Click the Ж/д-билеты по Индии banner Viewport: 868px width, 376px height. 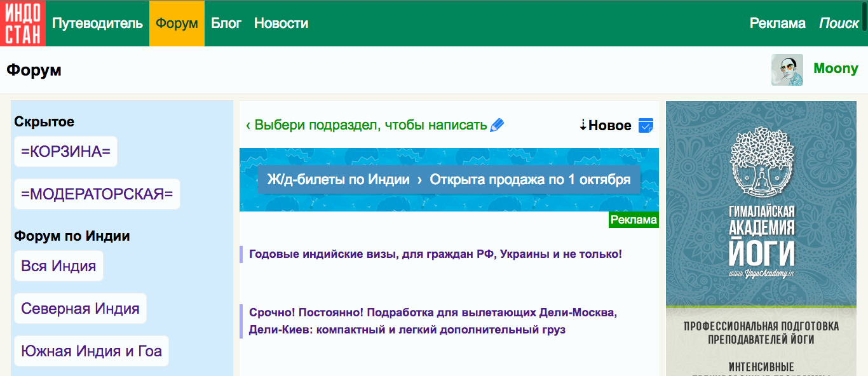pyautogui.click(x=449, y=180)
